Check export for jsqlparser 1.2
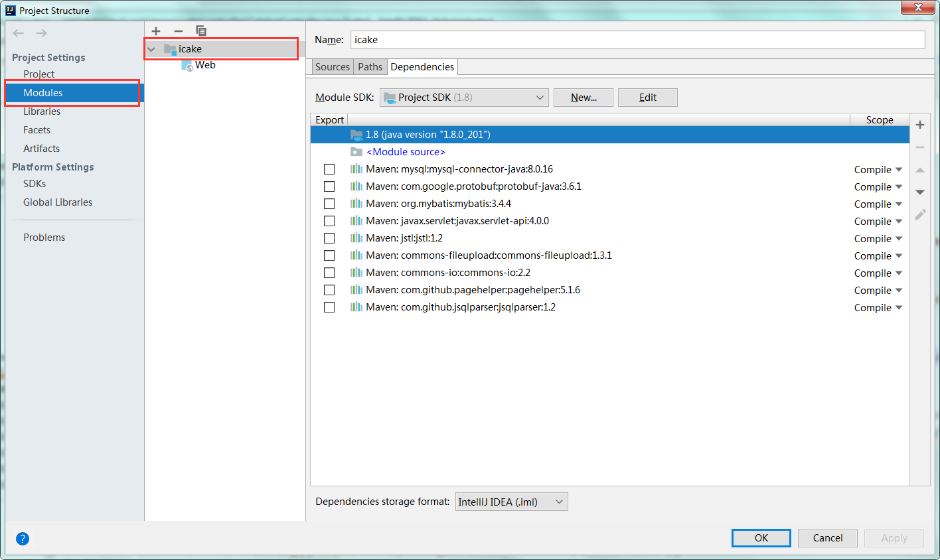Viewport: 940px width, 560px height. tap(329, 307)
